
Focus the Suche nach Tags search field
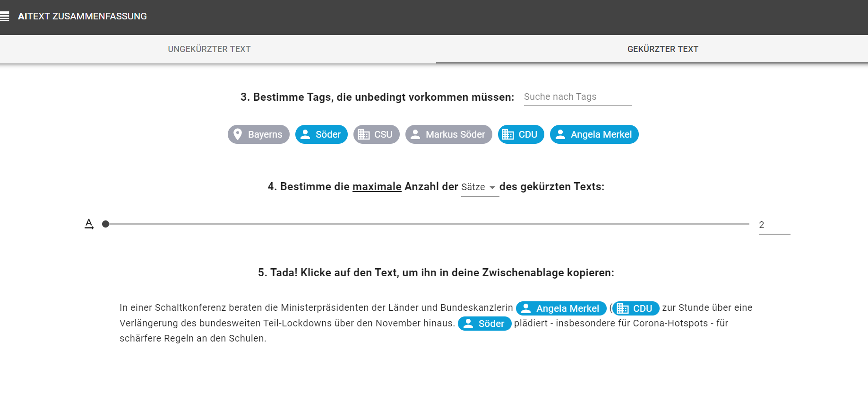(577, 97)
